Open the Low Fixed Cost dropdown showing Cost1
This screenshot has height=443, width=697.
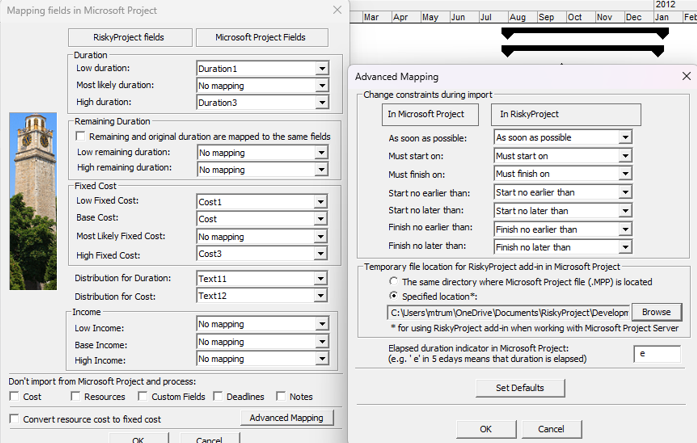click(262, 202)
